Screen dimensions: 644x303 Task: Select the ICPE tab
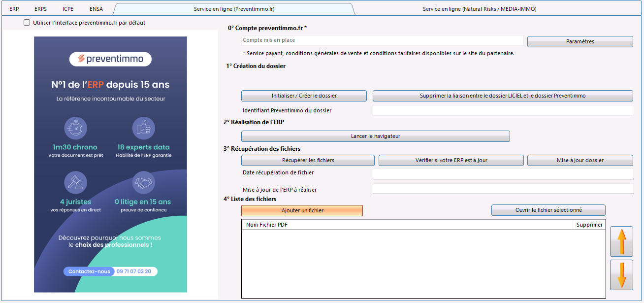(x=68, y=9)
